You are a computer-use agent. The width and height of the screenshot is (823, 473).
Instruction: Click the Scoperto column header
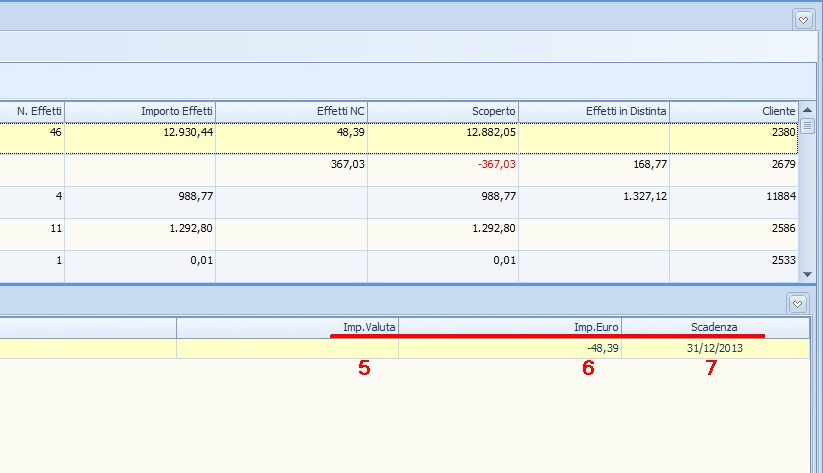443,111
